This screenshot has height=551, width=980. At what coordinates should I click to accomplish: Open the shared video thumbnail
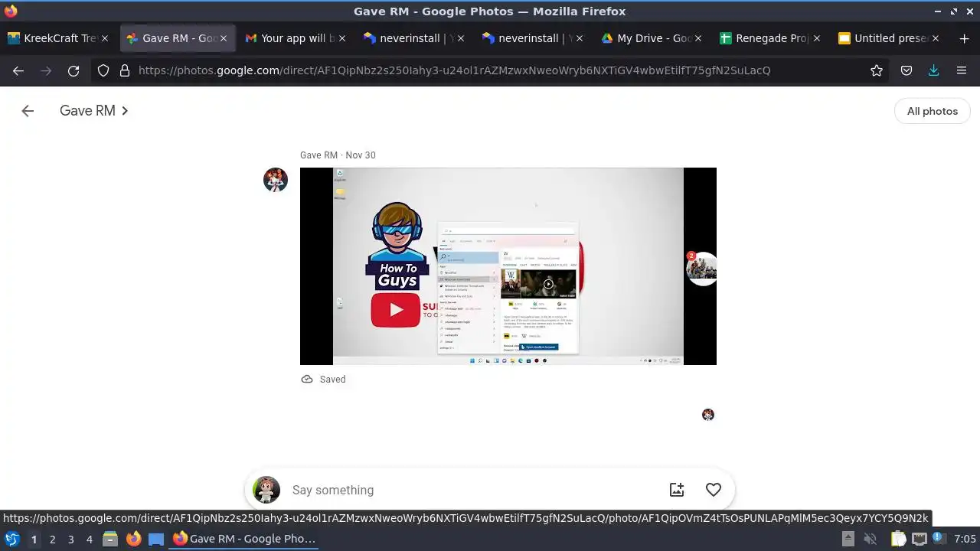click(508, 266)
